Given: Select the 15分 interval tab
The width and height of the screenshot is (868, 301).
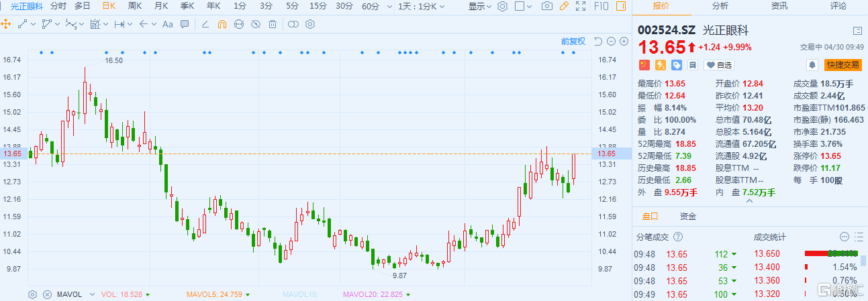Looking at the screenshot, I should (x=318, y=6).
